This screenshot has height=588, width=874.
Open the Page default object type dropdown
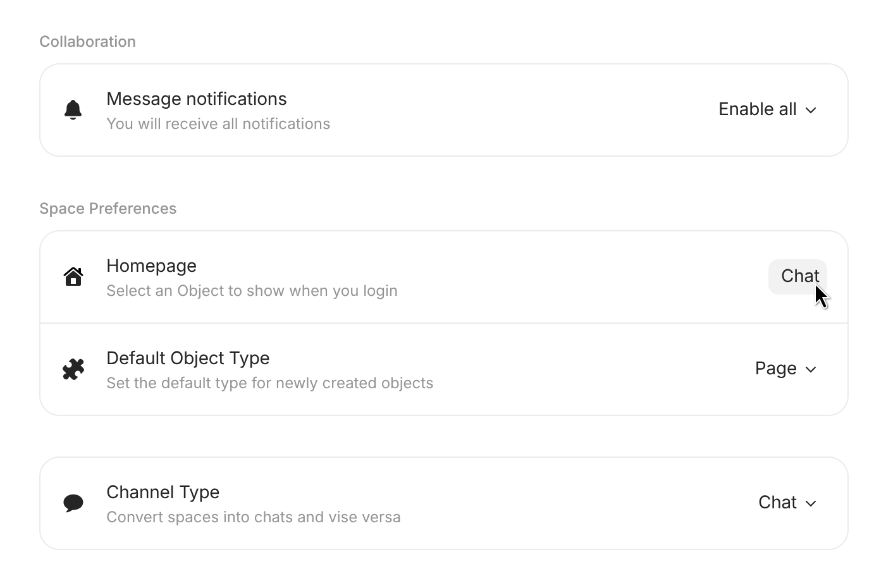point(776,369)
